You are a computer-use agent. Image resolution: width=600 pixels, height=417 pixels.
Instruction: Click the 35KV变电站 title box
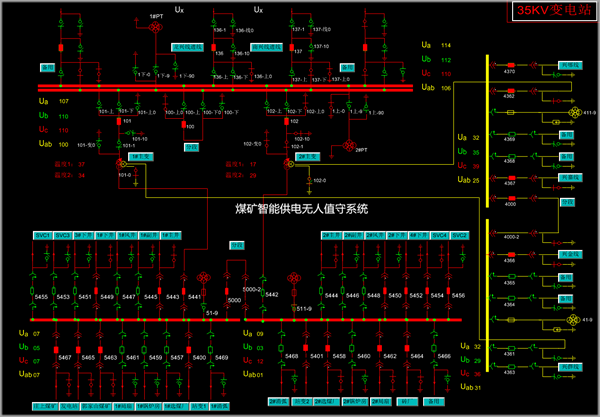pos(554,10)
